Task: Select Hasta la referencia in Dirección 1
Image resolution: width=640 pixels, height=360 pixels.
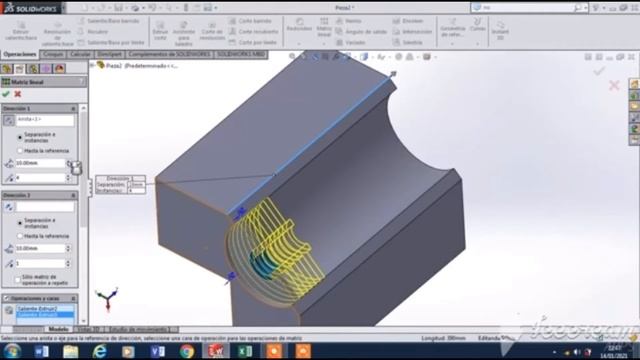Action: click(x=19, y=151)
